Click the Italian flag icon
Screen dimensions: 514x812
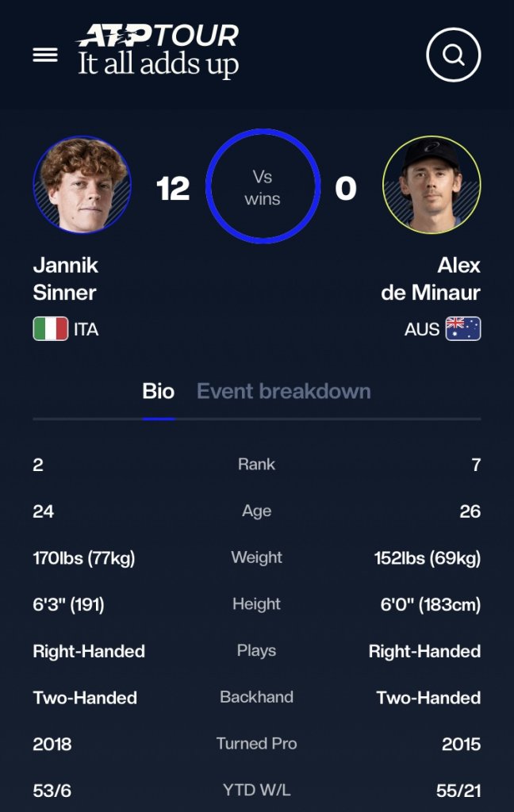point(51,329)
